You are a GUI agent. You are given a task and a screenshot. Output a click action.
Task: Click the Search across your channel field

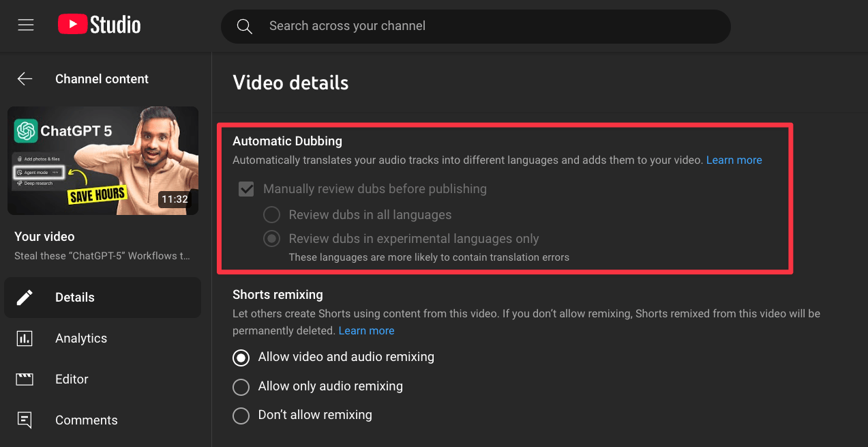[x=477, y=26]
